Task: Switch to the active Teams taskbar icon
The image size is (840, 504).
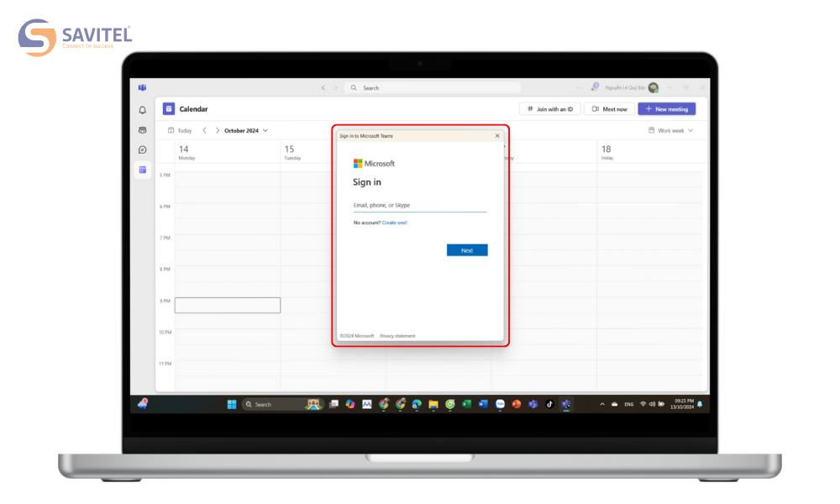Action: [566, 404]
